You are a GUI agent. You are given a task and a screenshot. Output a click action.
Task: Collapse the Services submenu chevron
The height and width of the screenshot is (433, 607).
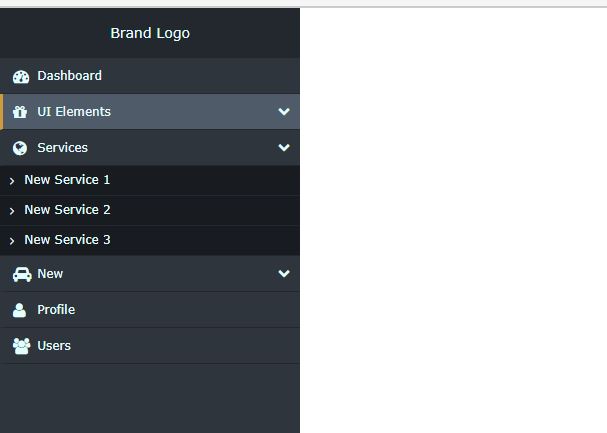click(x=284, y=148)
